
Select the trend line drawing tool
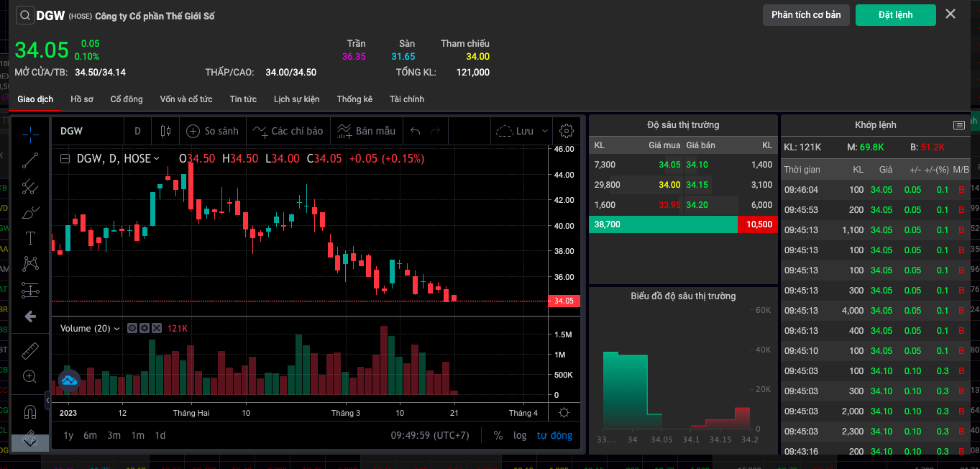pyautogui.click(x=30, y=160)
